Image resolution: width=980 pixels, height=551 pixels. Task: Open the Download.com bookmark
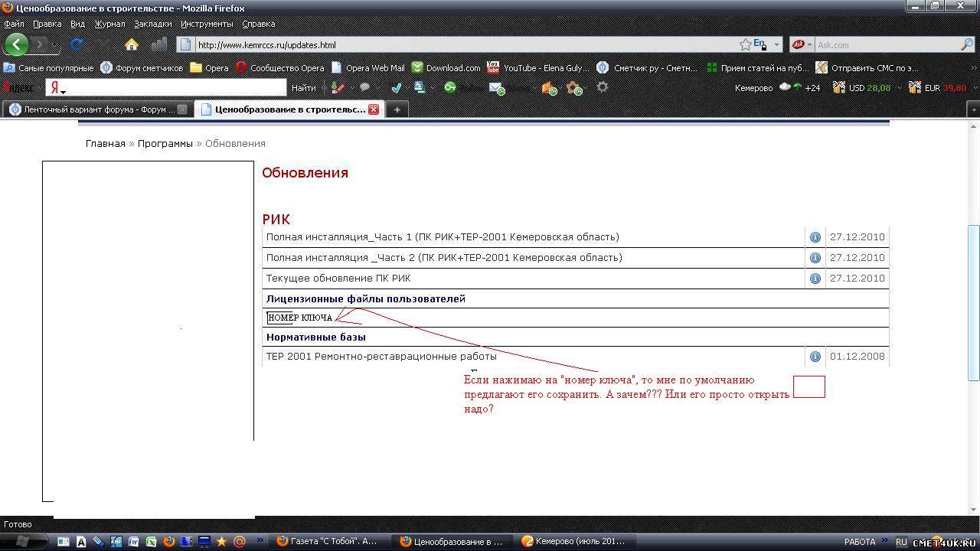[446, 67]
